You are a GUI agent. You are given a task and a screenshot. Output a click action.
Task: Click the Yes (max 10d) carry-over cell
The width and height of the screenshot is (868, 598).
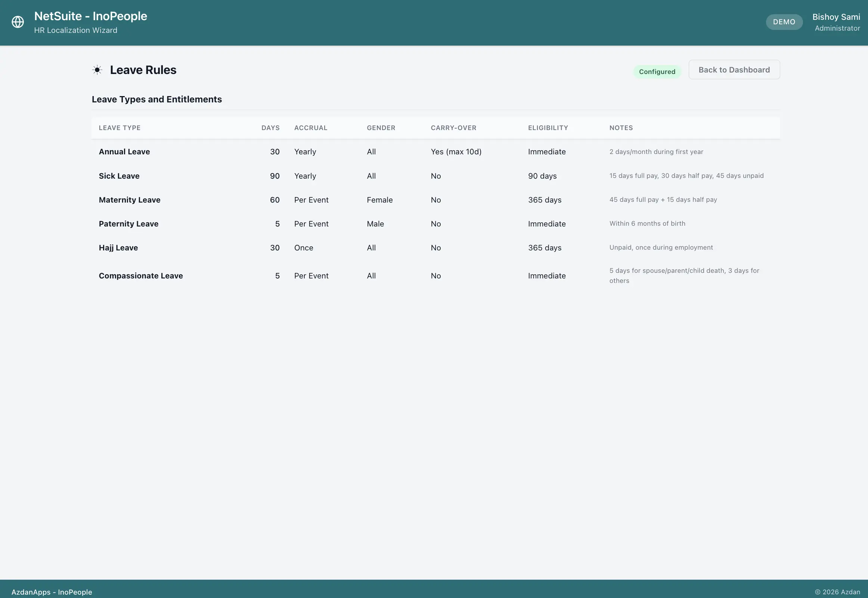coord(456,152)
